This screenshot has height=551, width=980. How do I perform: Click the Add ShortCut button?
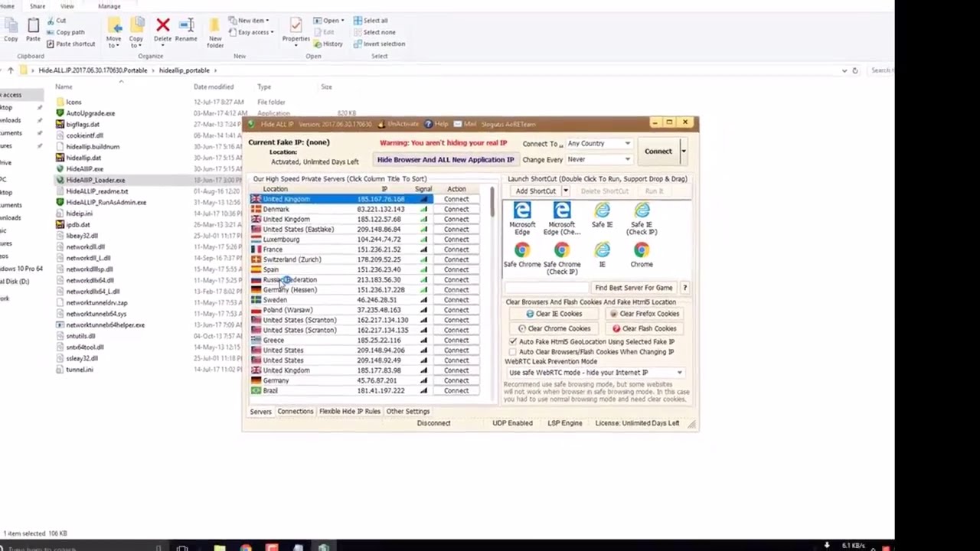pos(536,191)
